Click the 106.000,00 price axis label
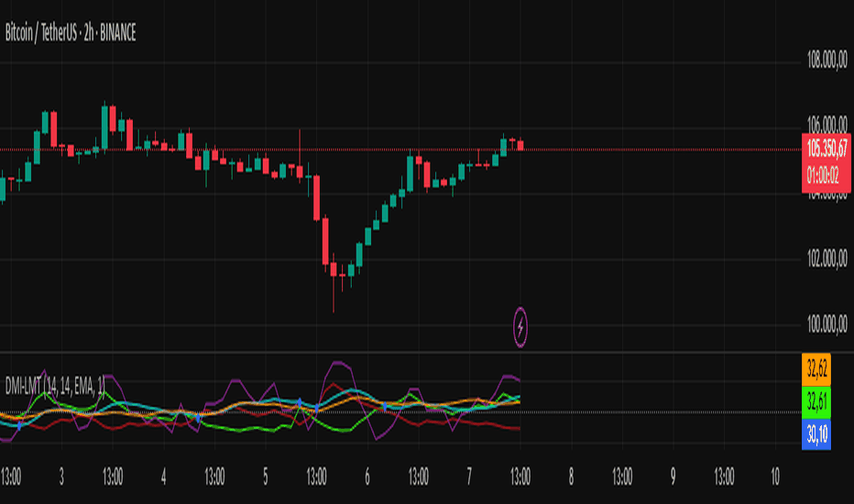This screenshot has width=854, height=504. (x=827, y=123)
